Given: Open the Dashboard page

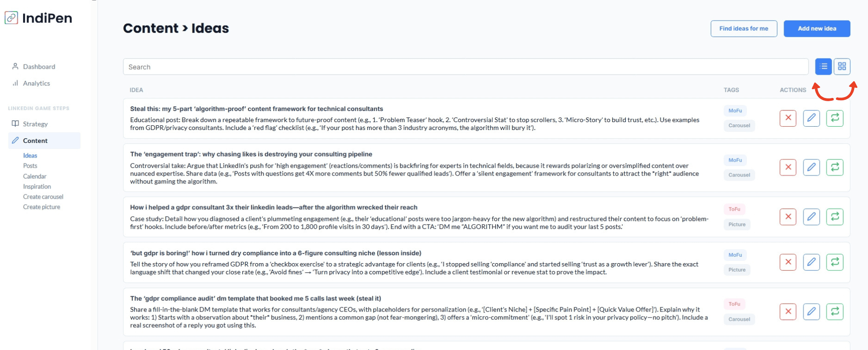Looking at the screenshot, I should [39, 67].
